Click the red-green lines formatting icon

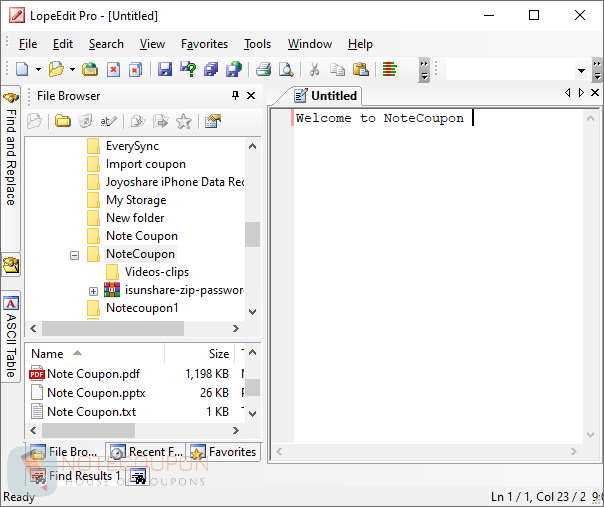(x=389, y=69)
